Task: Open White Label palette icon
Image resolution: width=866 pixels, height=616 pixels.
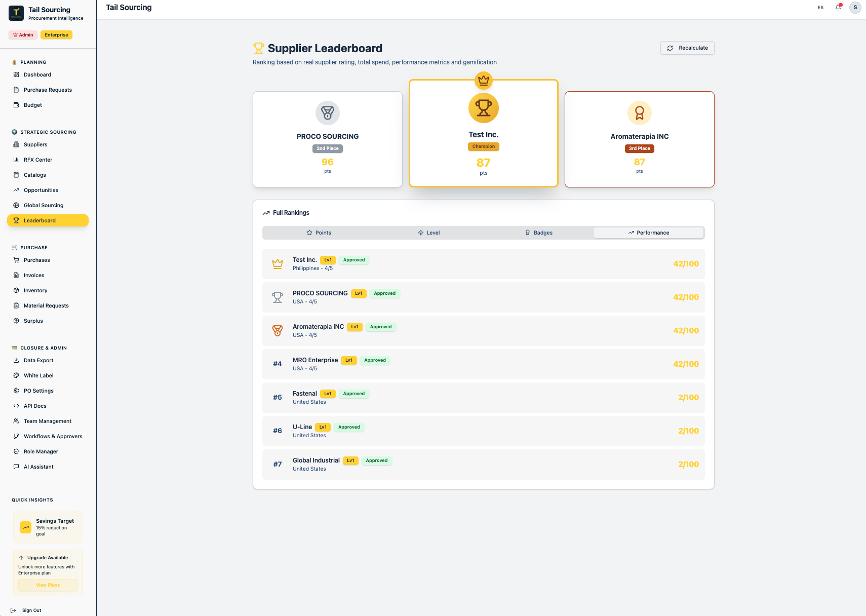Action: 16,375
